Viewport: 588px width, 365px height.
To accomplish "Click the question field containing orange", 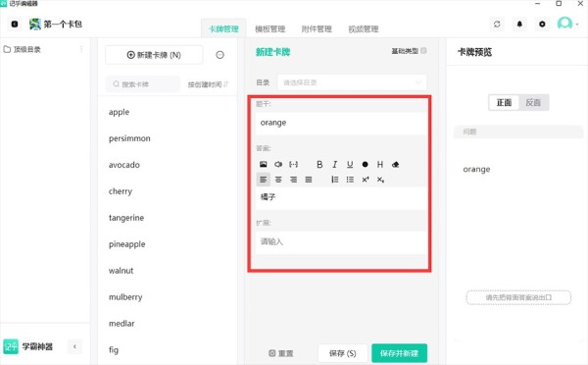I will [x=340, y=123].
